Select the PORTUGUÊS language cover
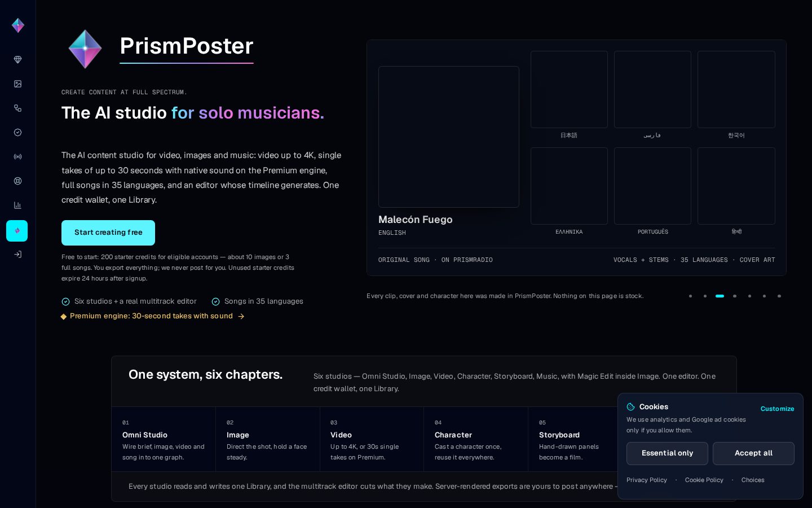Image resolution: width=812 pixels, height=508 pixels. point(652,186)
